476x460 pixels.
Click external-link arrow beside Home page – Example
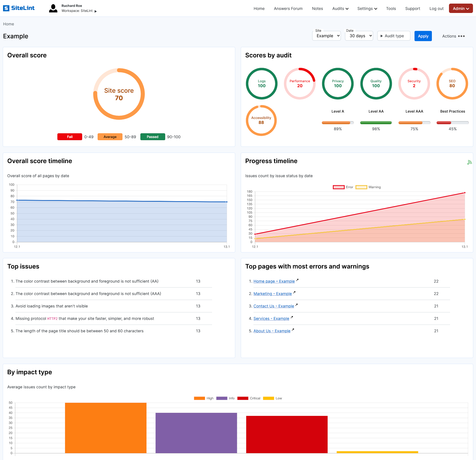[x=297, y=280]
